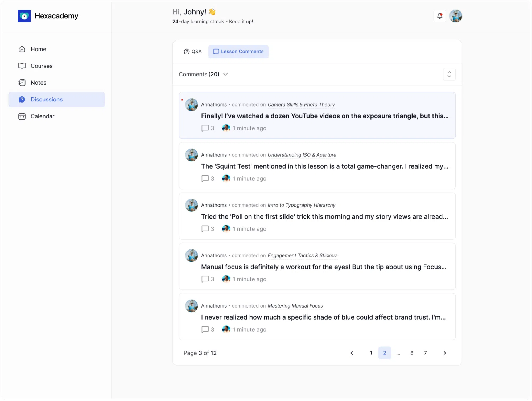
Task: Go to page 6
Action: pyautogui.click(x=412, y=353)
